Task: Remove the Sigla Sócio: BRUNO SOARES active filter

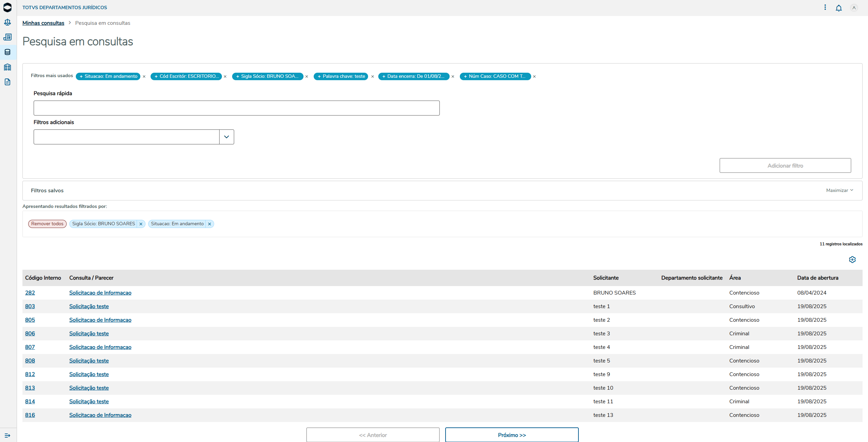Action: coord(141,224)
